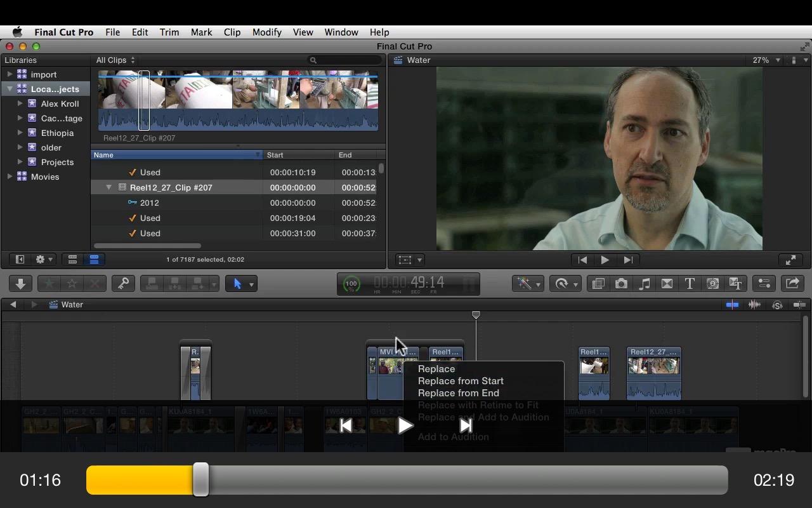Image resolution: width=812 pixels, height=508 pixels.
Task: Go back in timeline history arrow
Action: tap(13, 305)
